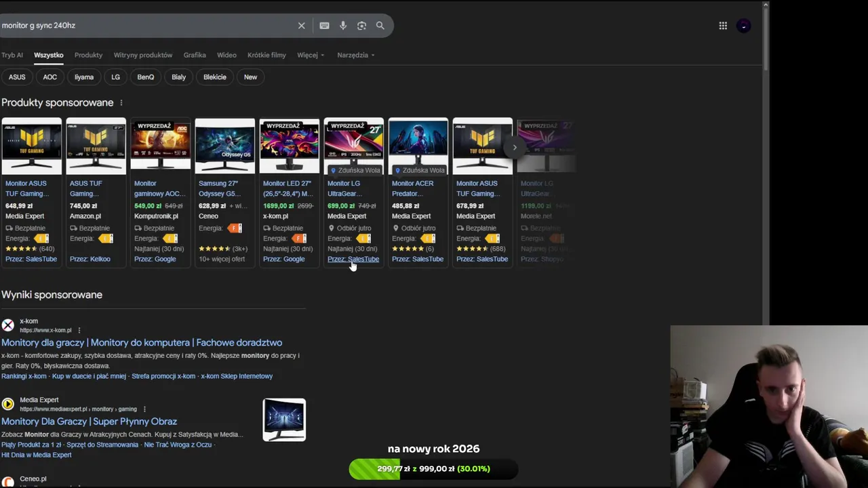
Task: Click the green donation goal progress bar
Action: [x=433, y=469]
